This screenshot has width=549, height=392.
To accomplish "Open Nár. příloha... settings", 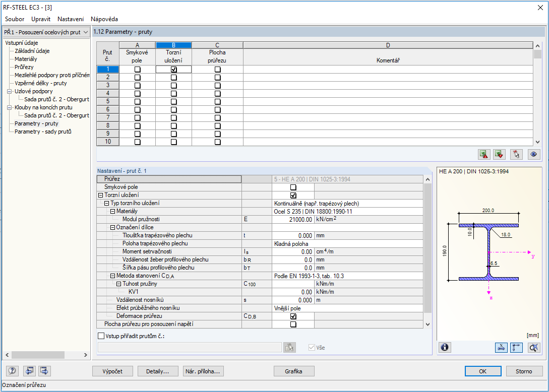I will coord(204,371).
